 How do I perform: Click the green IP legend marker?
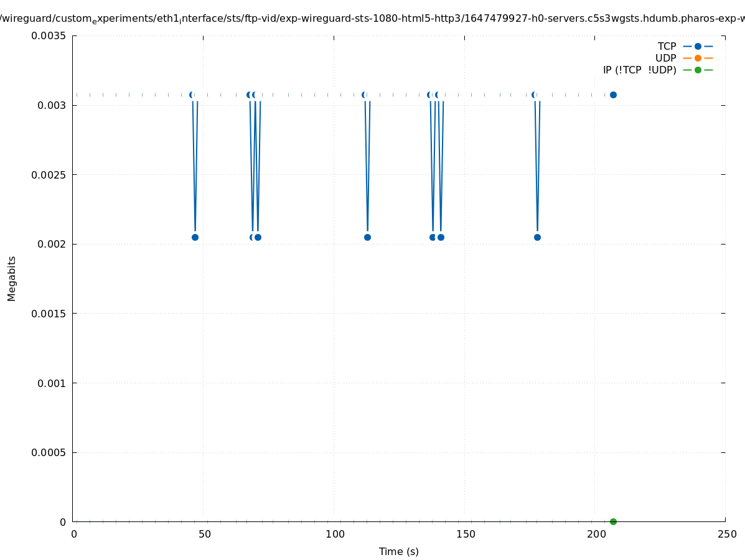(x=698, y=70)
